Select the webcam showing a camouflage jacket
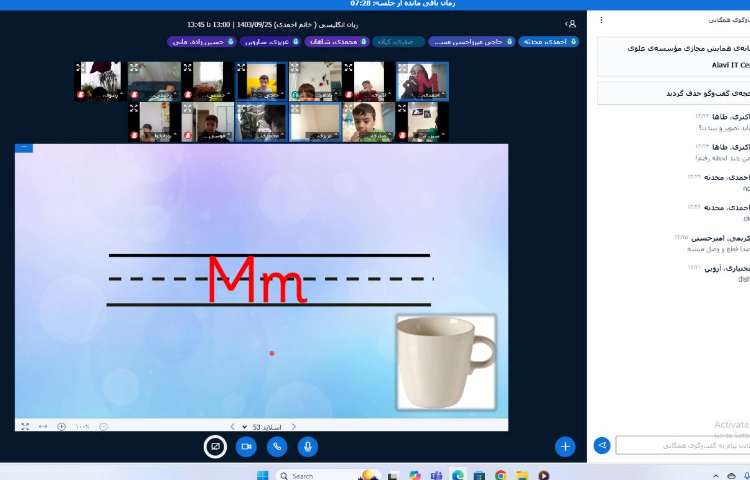 tap(262, 123)
